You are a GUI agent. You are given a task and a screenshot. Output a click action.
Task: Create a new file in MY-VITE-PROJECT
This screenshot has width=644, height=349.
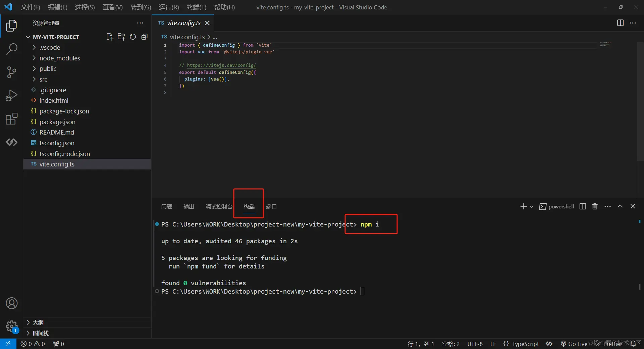tap(110, 37)
